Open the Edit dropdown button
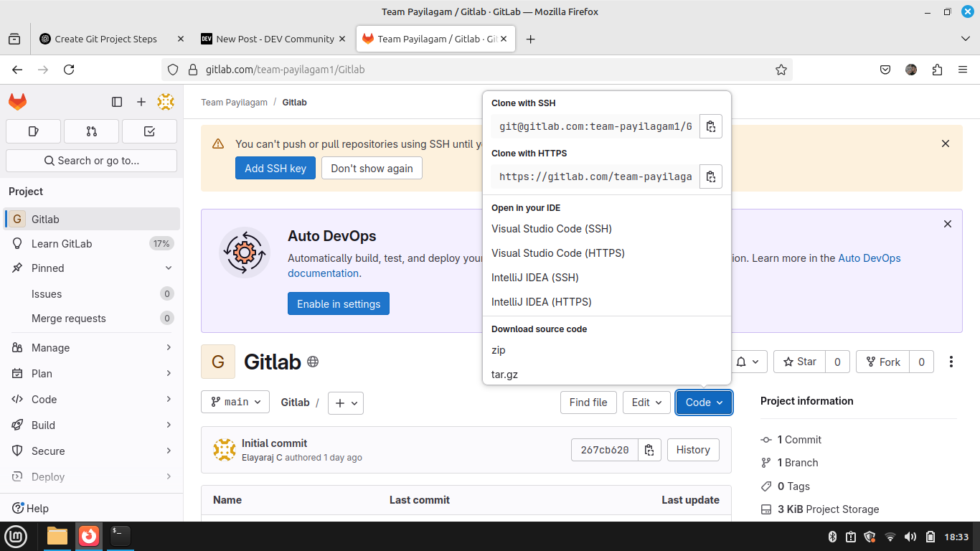The height and width of the screenshot is (551, 980). click(x=646, y=402)
